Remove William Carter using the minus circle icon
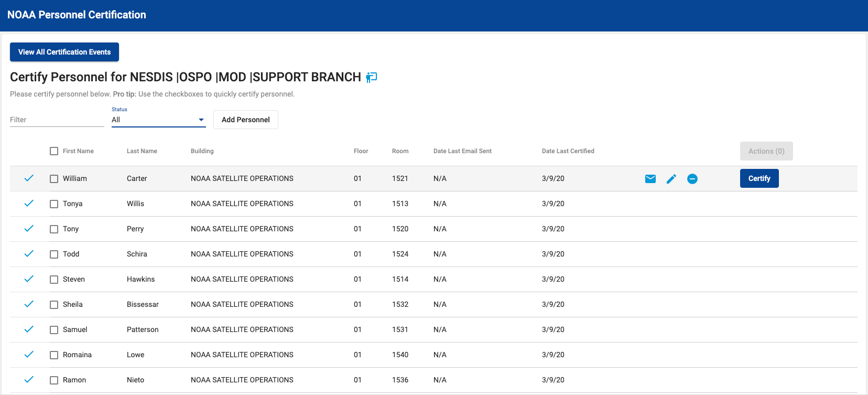The image size is (868, 395). point(692,179)
